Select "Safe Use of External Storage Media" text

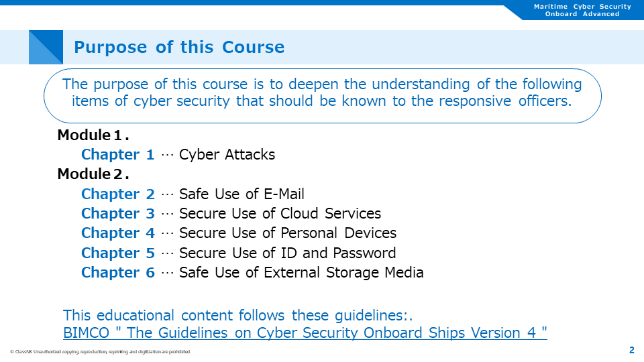[x=301, y=273]
